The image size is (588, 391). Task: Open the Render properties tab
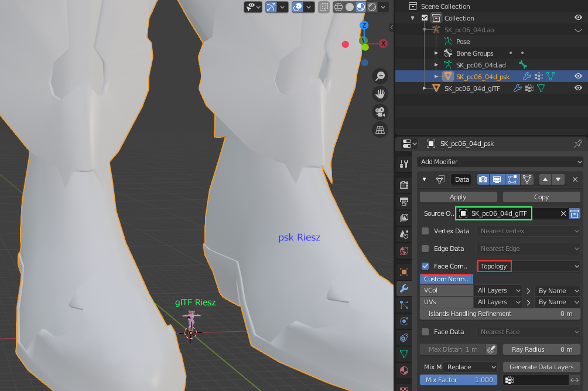(x=404, y=185)
